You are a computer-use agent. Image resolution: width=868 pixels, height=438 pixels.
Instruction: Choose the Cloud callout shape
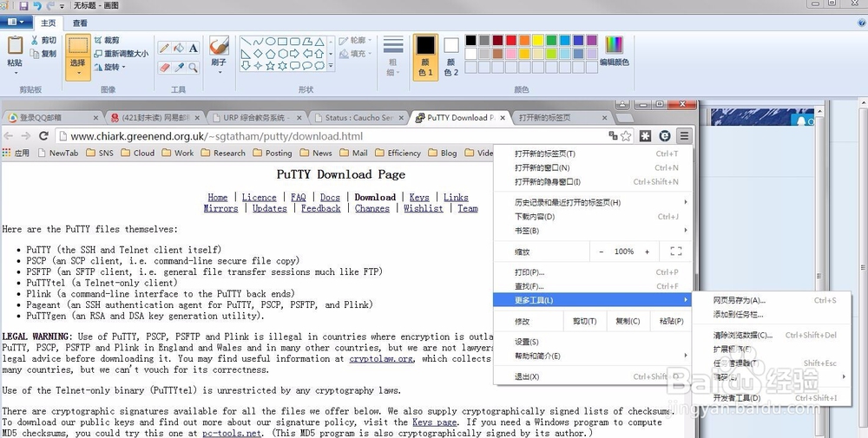(x=319, y=66)
